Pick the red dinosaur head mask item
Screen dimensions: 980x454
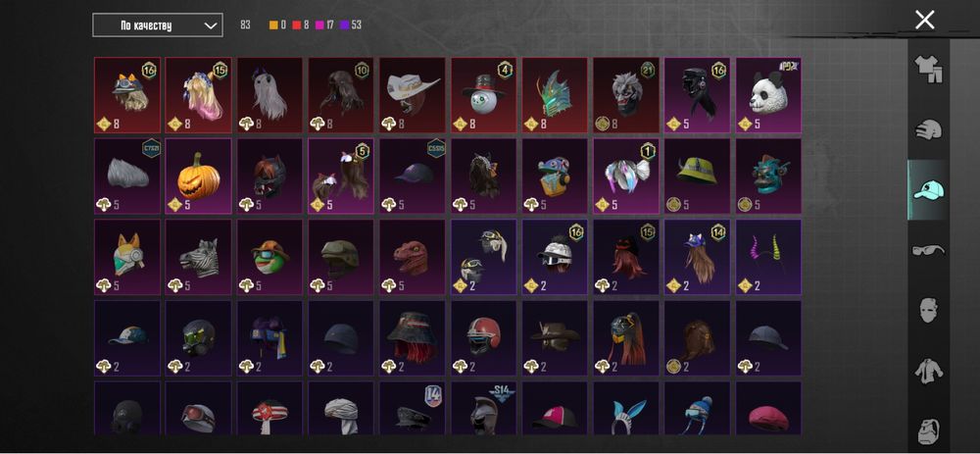(412, 257)
